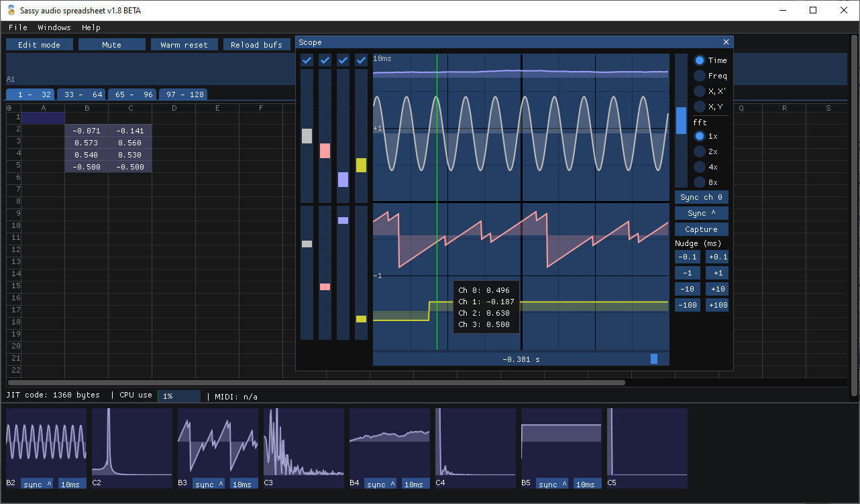Enable sync on the B2 waveform thumbnail
Viewport: 860px width, 504px height.
click(36, 483)
